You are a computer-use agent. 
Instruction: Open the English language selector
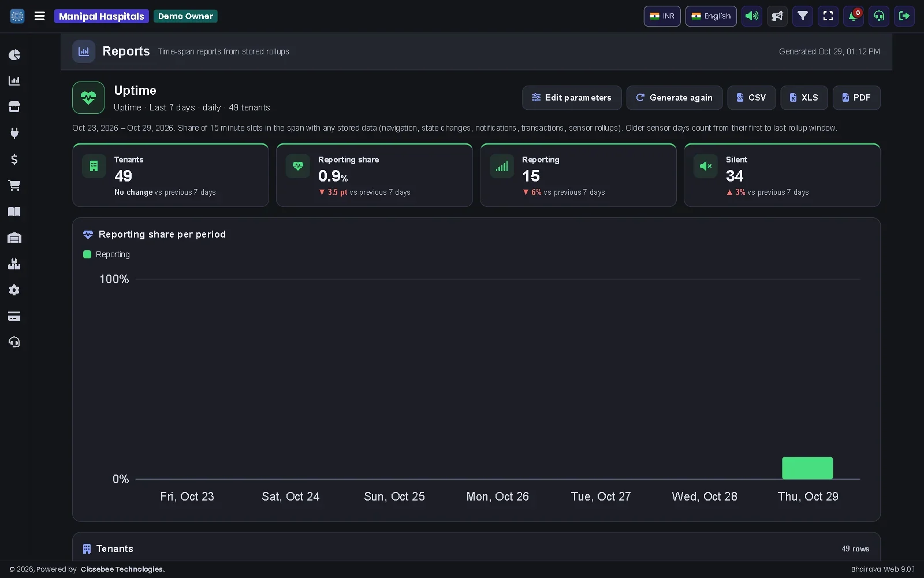711,16
